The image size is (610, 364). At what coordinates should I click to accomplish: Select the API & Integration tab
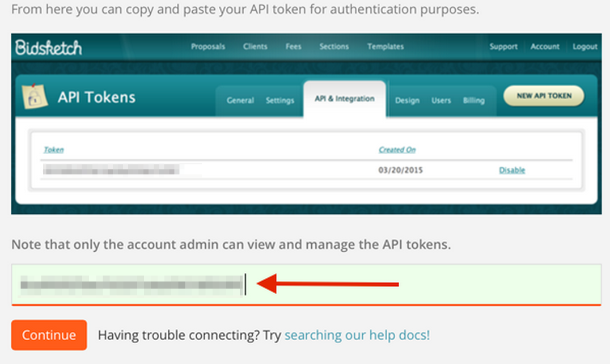[345, 99]
